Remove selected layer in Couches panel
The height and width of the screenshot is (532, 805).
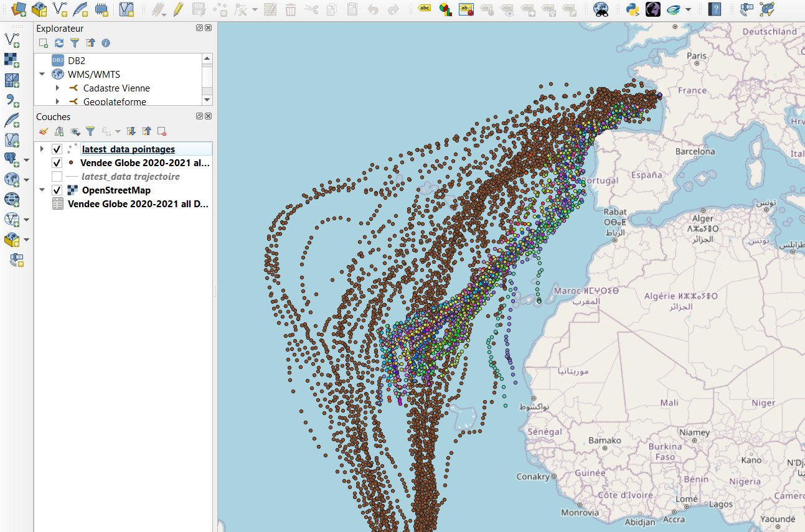coord(162,131)
